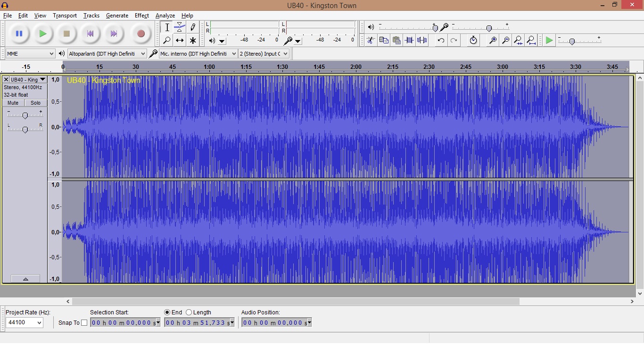Close the UB40 track with X
644x362 pixels.
click(6, 80)
